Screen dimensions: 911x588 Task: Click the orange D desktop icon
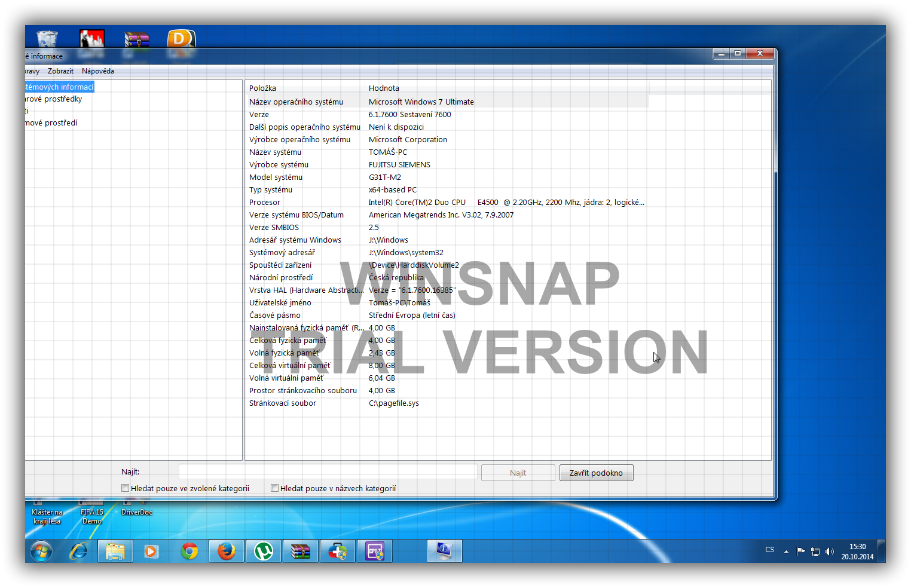[181, 39]
